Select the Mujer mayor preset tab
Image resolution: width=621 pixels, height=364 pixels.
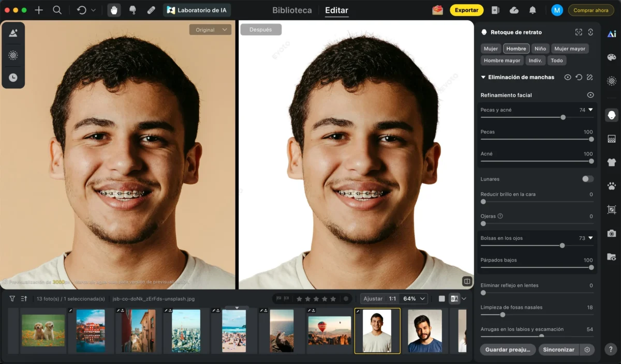coord(569,49)
